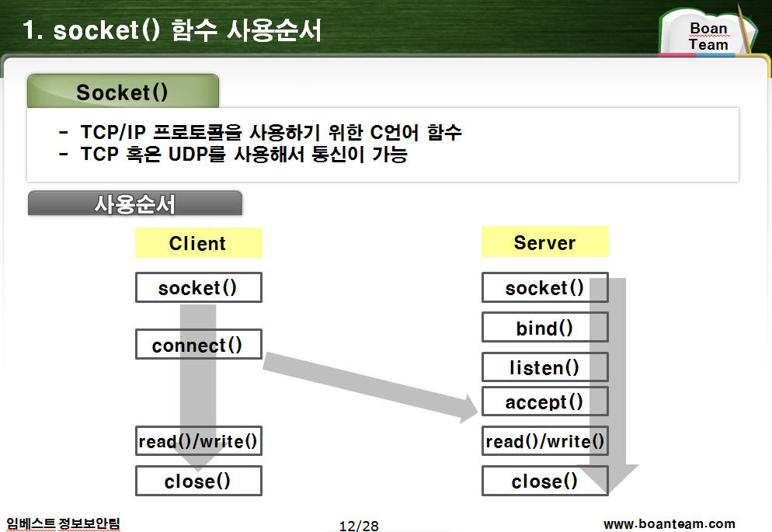The image size is (772, 532).
Task: Select the yellow Server heading box
Action: [545, 242]
